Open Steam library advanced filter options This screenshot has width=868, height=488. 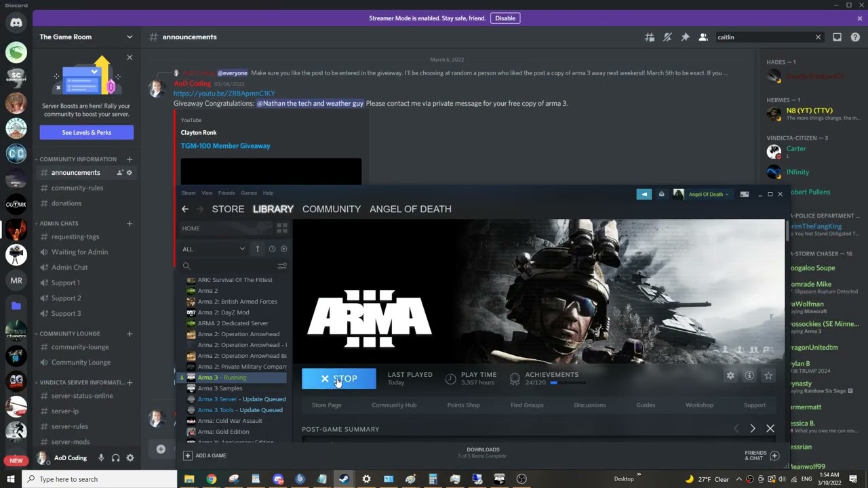(x=282, y=266)
